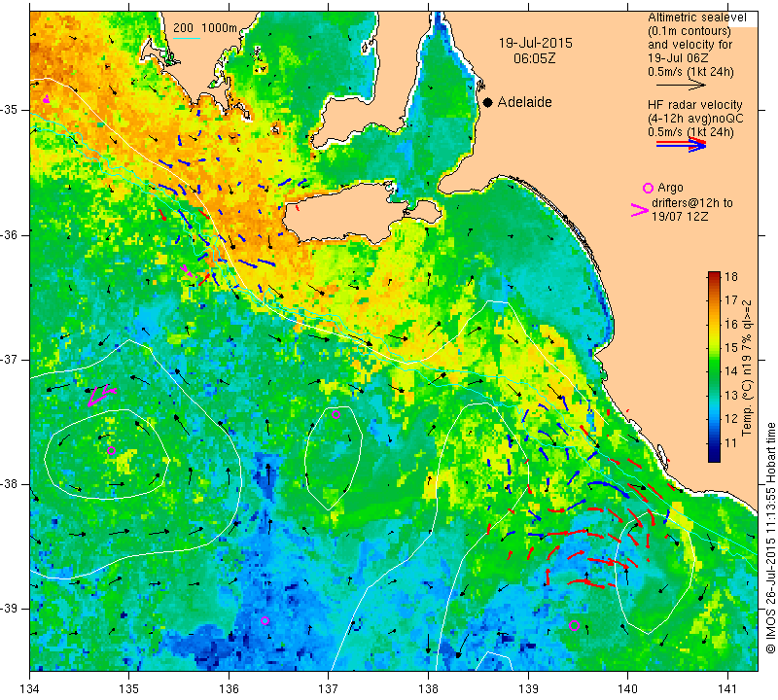Click the Argo float circle near 137E 37.4S

[336, 414]
